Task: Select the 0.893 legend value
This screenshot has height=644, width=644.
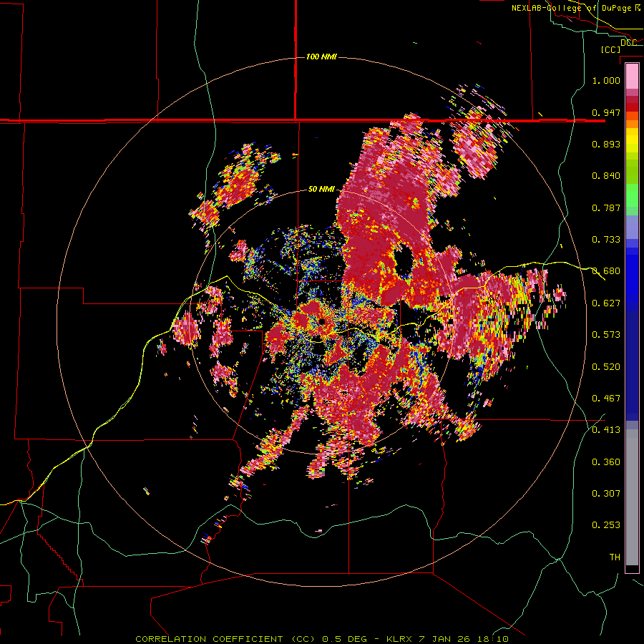Action: tap(606, 144)
